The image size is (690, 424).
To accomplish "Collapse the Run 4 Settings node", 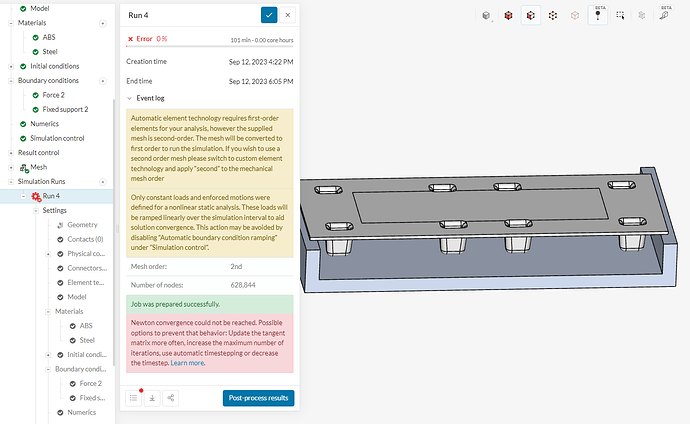I will [36, 211].
